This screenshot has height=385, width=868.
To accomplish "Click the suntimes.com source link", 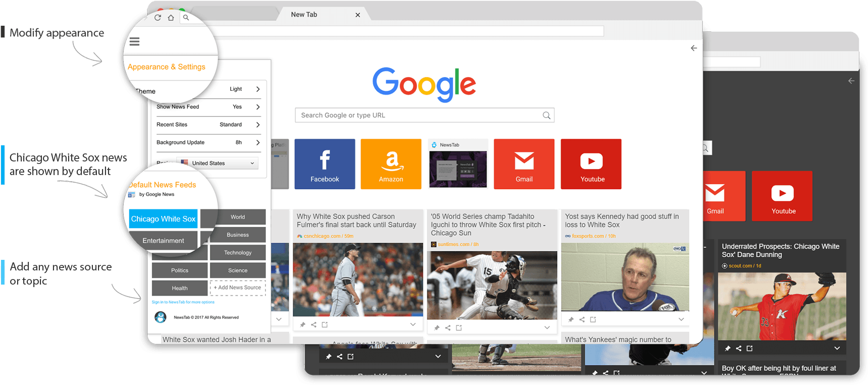I will point(455,244).
